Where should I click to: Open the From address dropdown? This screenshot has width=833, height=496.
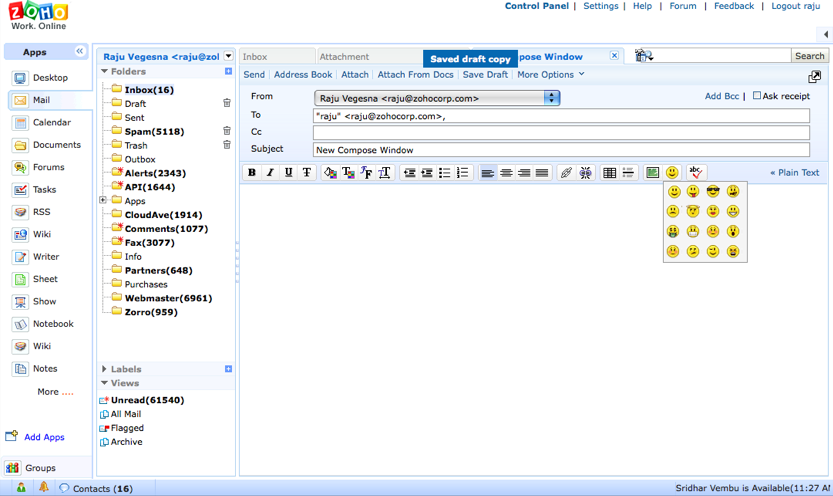pos(551,98)
